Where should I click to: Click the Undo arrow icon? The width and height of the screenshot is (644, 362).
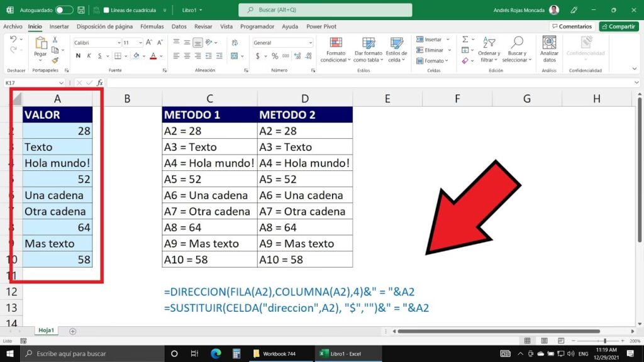13,40
